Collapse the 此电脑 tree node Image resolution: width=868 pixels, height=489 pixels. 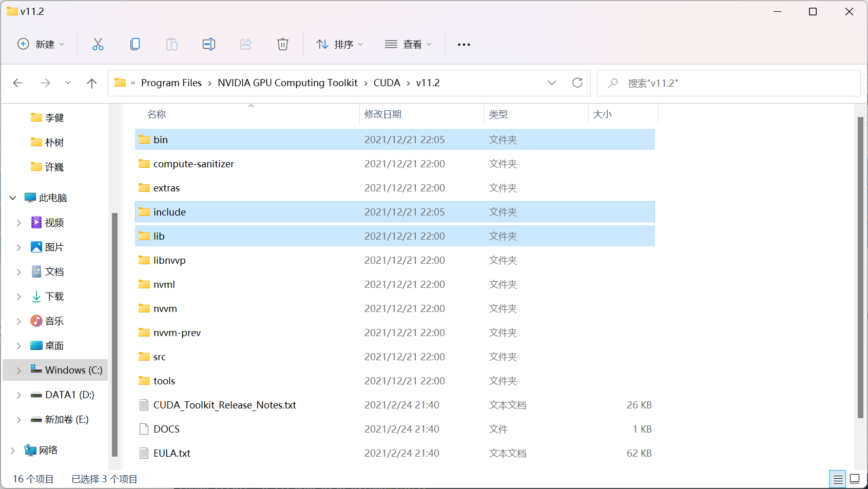[13, 198]
